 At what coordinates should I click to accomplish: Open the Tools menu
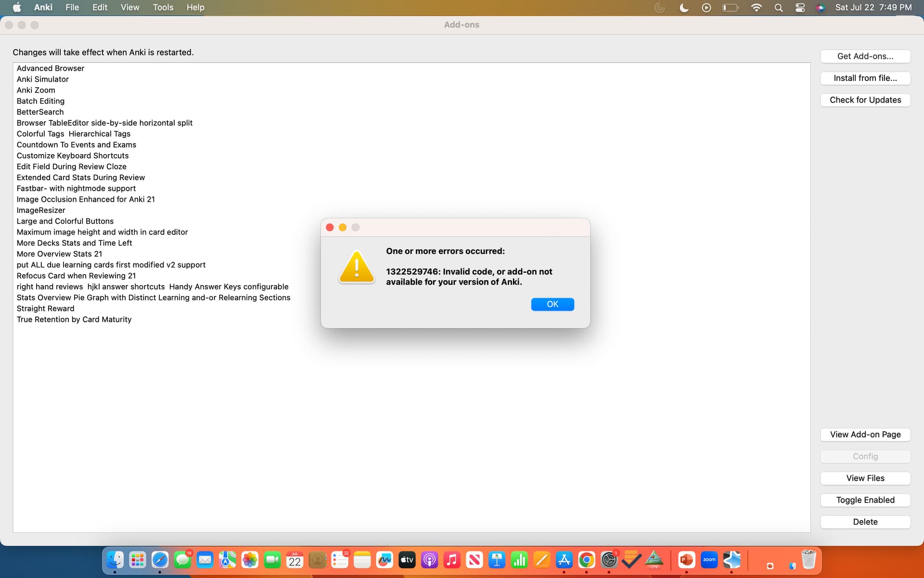pos(163,7)
